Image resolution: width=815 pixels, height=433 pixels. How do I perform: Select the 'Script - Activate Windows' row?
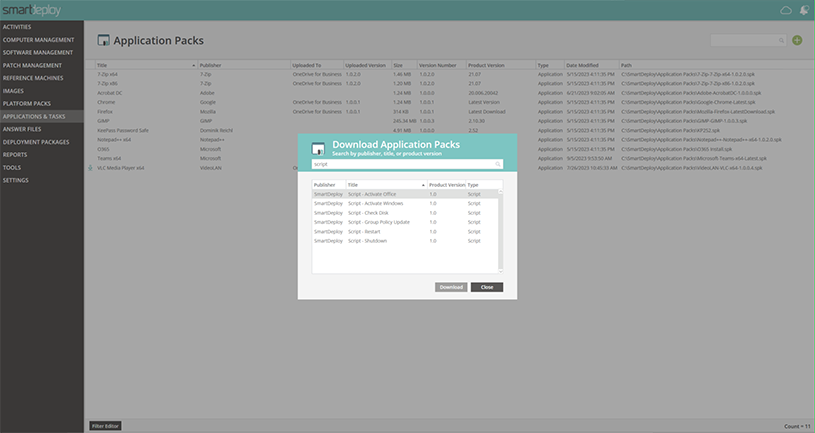(405, 204)
